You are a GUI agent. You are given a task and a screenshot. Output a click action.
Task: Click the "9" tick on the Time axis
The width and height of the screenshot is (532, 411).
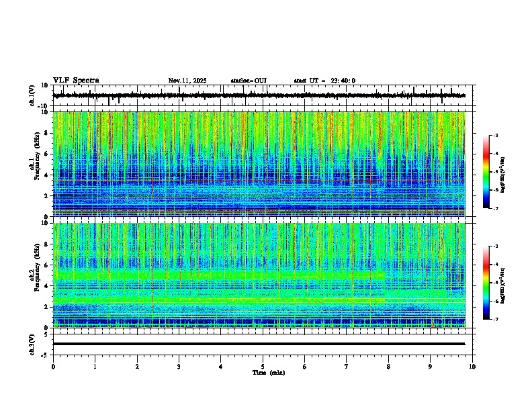[x=430, y=367]
